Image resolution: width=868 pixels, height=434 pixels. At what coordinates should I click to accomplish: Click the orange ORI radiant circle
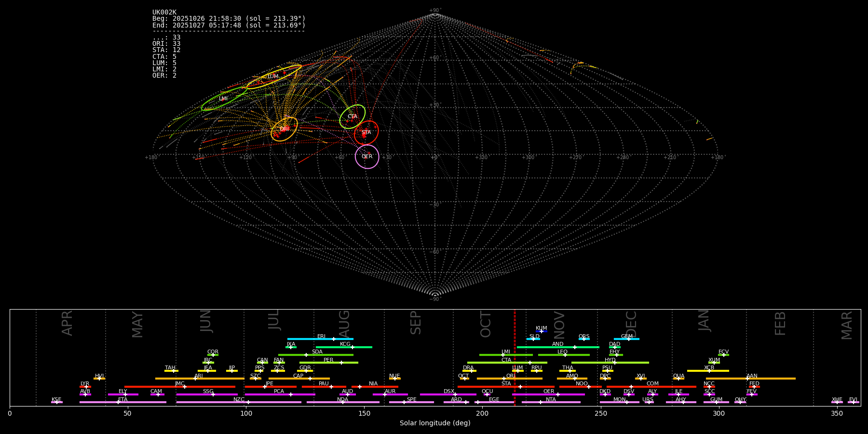click(284, 129)
